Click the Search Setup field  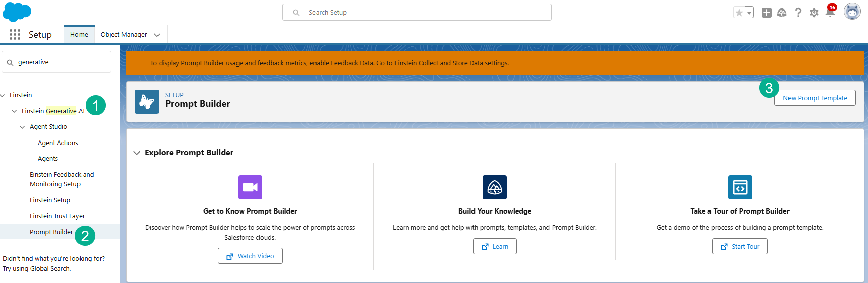[x=417, y=12]
